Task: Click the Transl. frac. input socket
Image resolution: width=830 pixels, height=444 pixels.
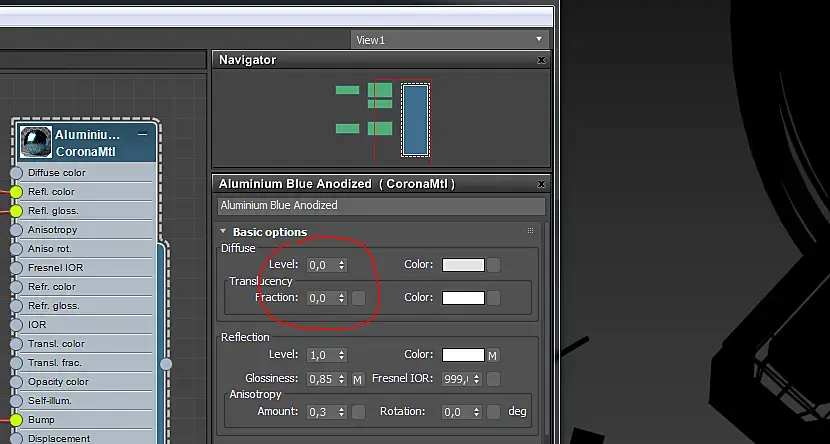Action: point(16,363)
